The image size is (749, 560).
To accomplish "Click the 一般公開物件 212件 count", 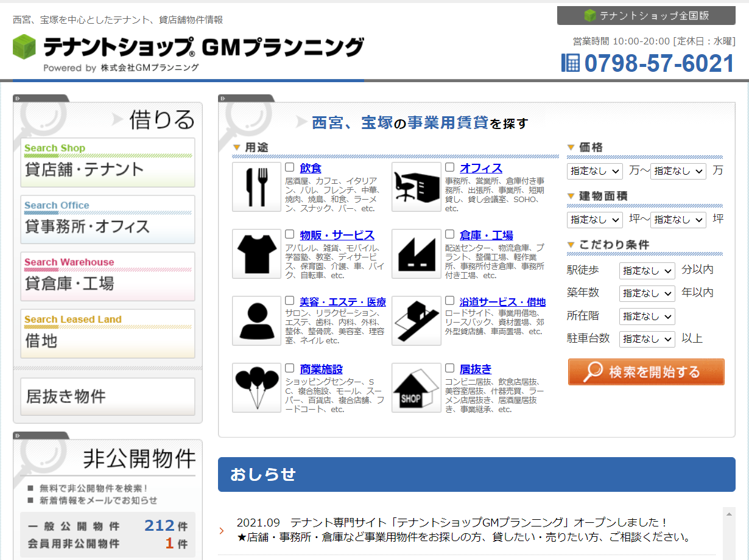I will (x=108, y=526).
